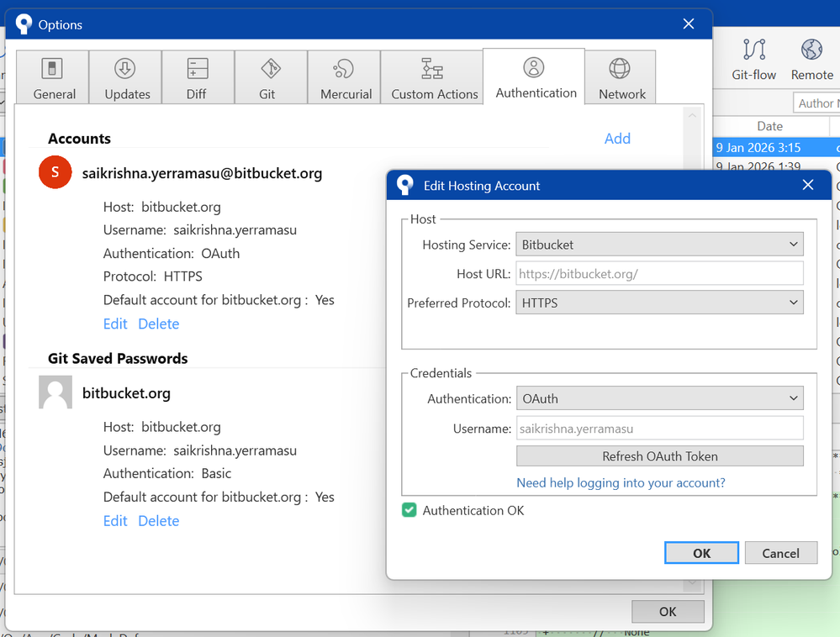Open the 'Need help logging into your account?' link
The image size is (840, 637).
(621, 483)
